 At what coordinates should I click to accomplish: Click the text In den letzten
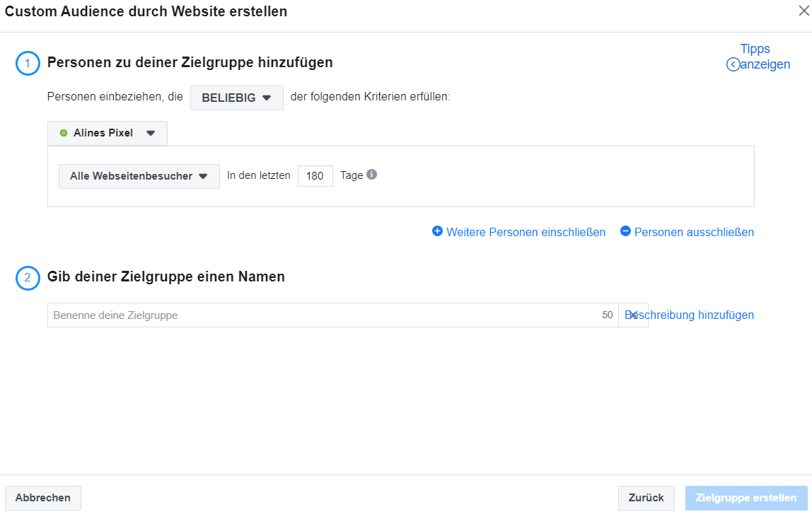pos(258,175)
